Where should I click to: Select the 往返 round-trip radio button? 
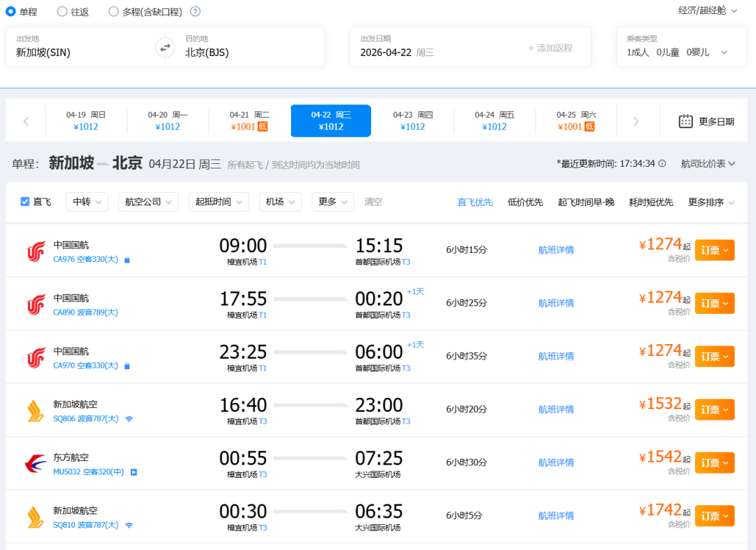tap(62, 11)
